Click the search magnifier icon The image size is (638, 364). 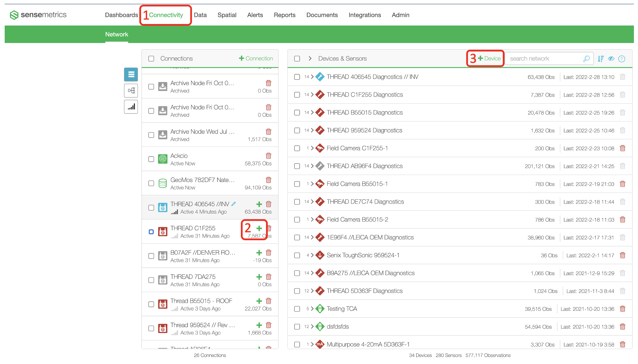tap(586, 59)
